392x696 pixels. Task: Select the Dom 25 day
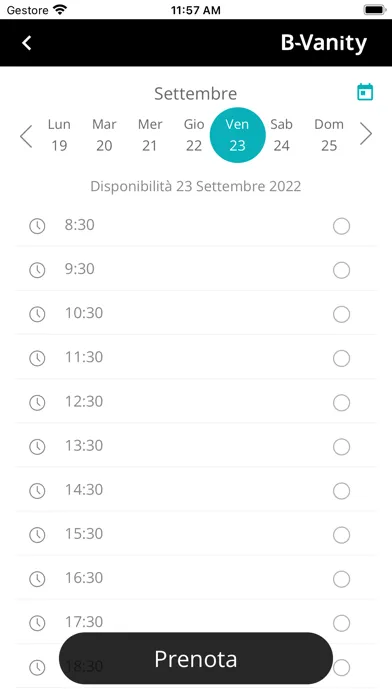coord(329,135)
